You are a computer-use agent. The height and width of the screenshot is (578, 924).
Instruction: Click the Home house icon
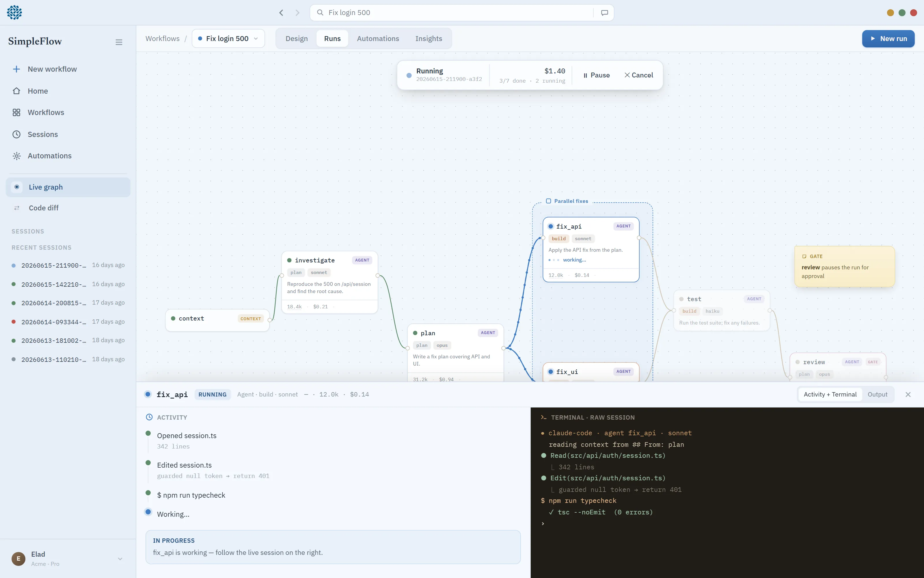tap(16, 91)
